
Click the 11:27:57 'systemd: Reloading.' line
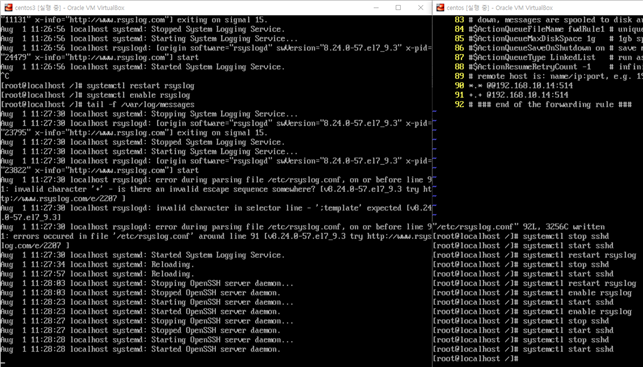[x=98, y=274]
